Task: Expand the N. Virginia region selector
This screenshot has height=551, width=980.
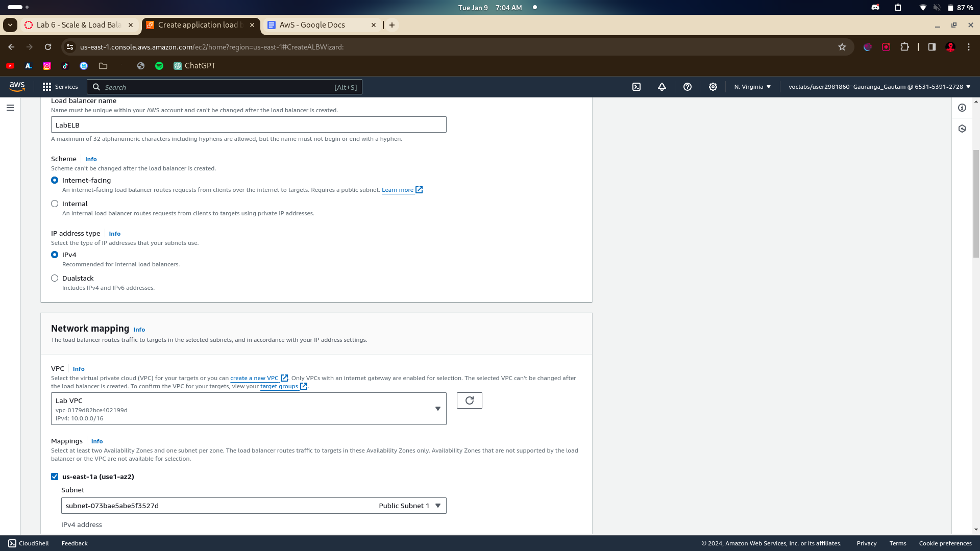Action: pos(752,87)
